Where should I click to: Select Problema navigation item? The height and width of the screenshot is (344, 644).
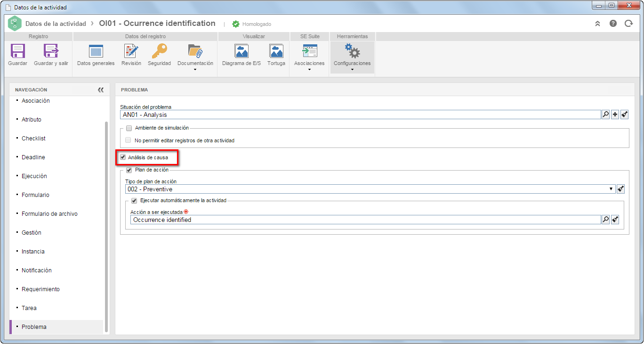(56, 327)
